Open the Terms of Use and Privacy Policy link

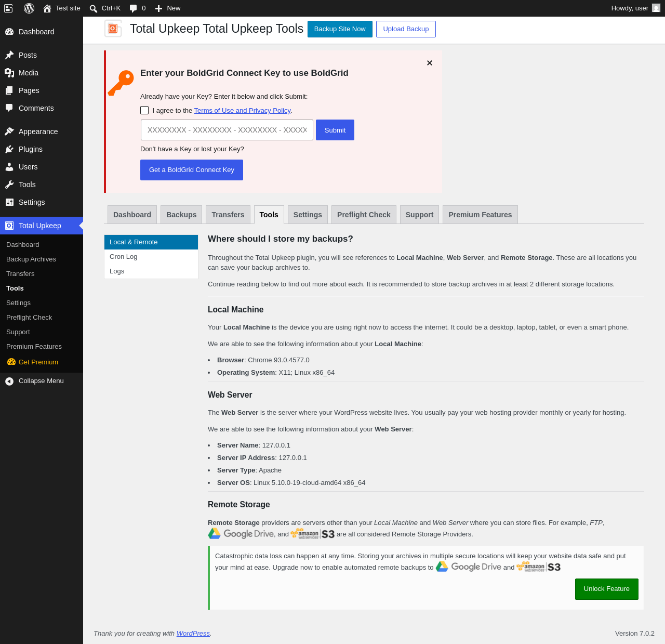pos(242,111)
